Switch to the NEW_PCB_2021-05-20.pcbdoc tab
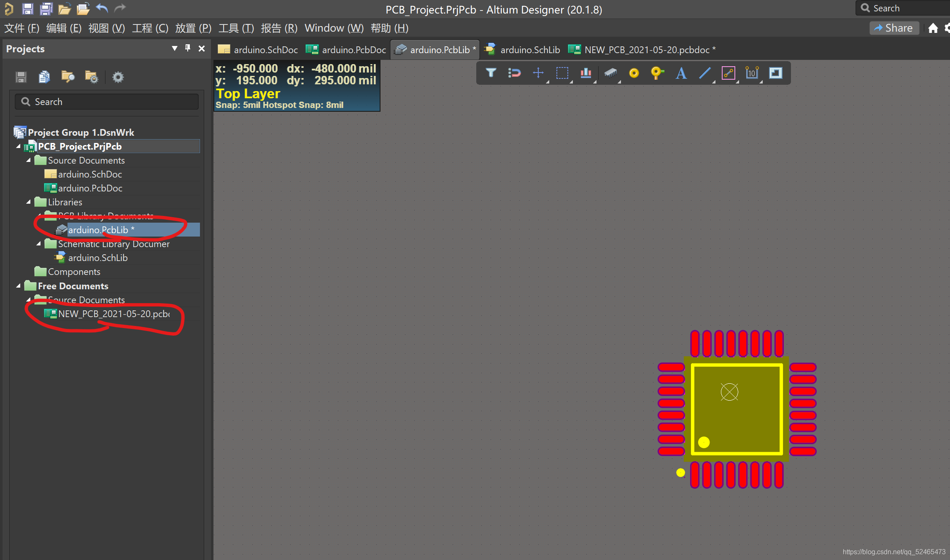 642,50
